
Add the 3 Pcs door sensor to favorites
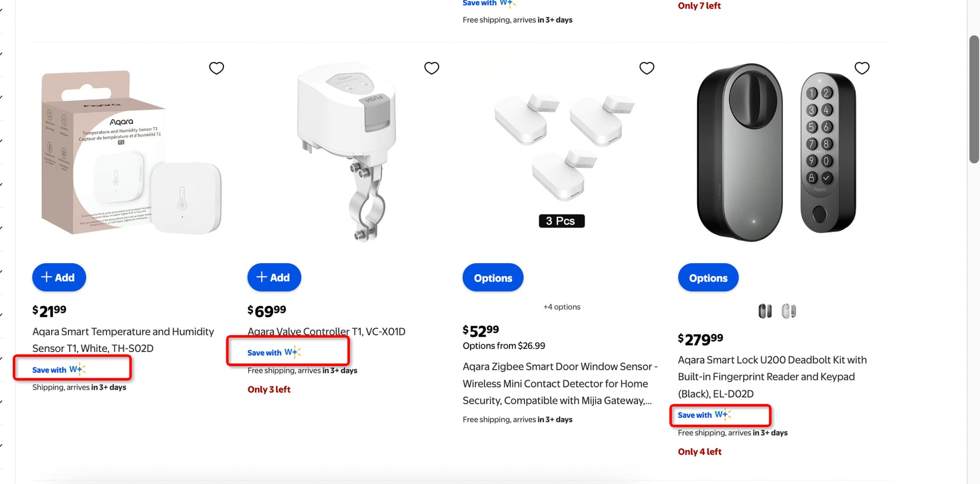point(647,68)
